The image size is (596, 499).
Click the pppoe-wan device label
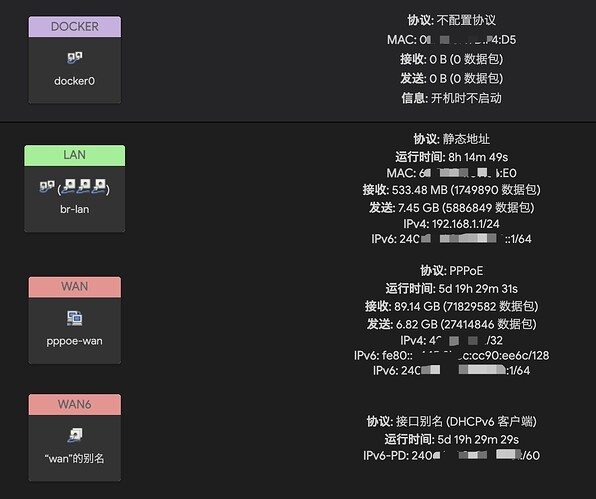coord(74,341)
